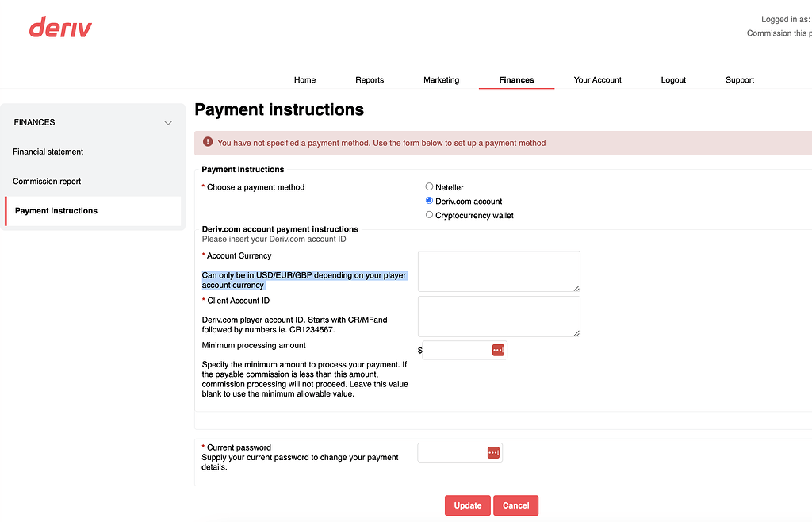The image size is (812, 522).
Task: Open the Commission report page
Action: click(46, 181)
